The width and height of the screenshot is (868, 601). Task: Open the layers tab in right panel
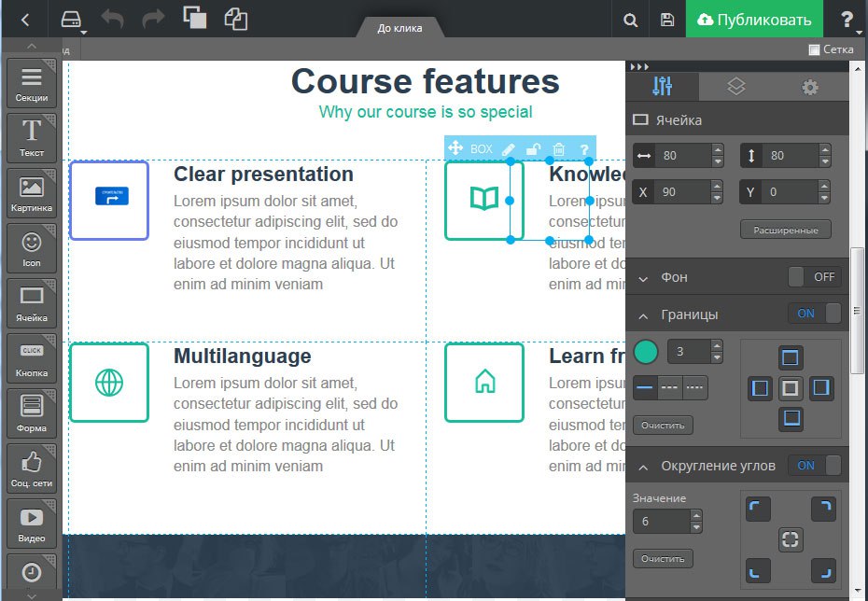tap(736, 87)
